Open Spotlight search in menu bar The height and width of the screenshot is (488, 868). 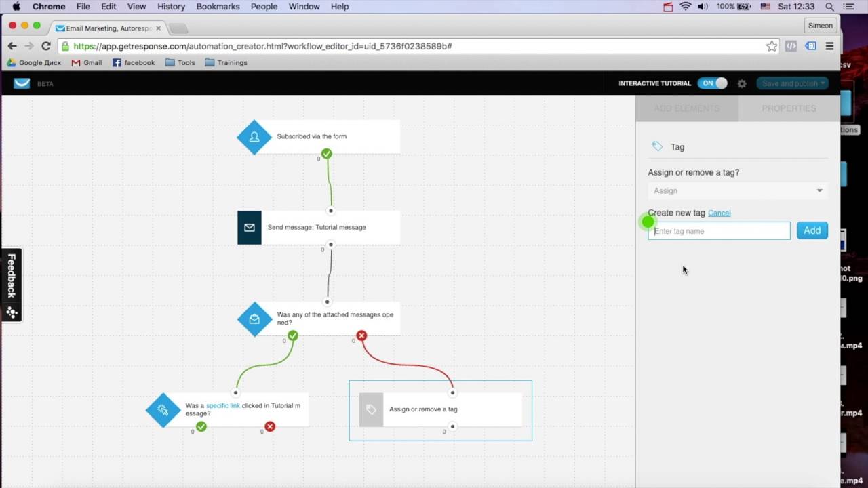point(829,7)
